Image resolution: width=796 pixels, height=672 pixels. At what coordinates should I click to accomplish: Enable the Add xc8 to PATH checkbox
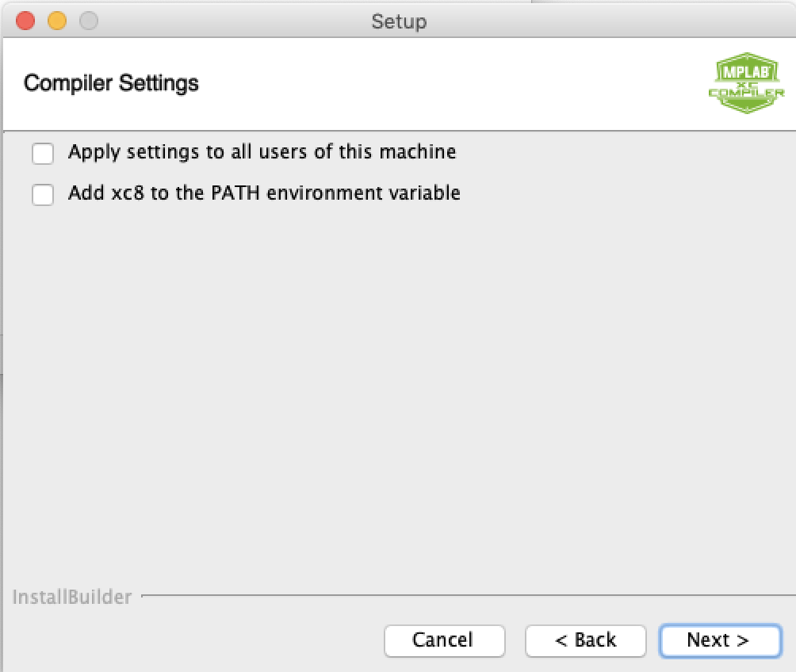pyautogui.click(x=43, y=194)
